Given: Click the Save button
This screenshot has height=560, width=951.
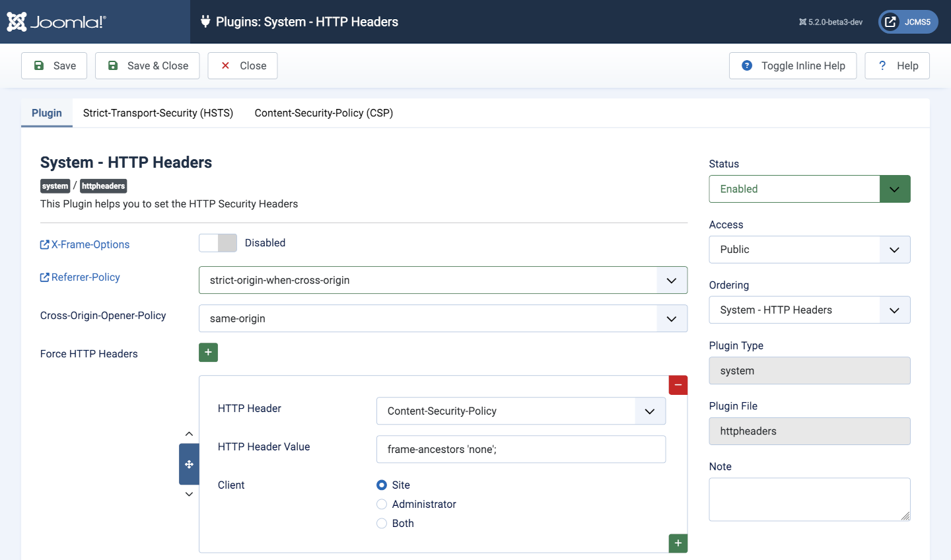Looking at the screenshot, I should pos(54,65).
